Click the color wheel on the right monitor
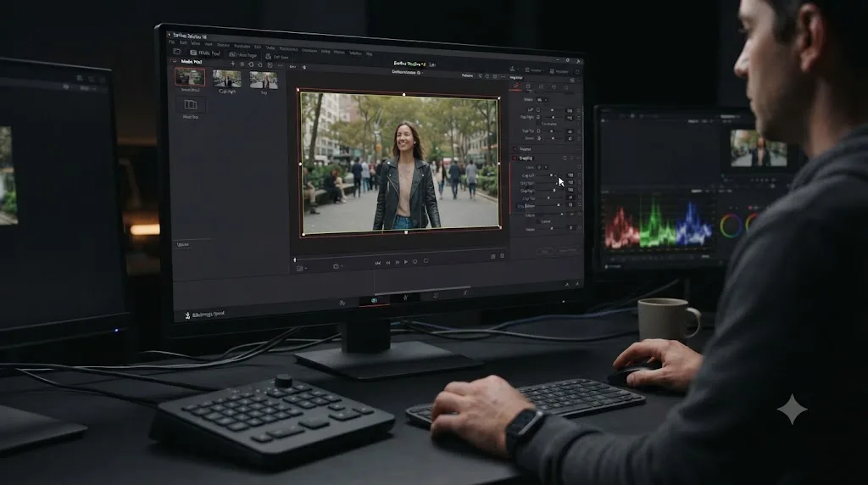Viewport: 868px width, 485px height. [x=731, y=226]
